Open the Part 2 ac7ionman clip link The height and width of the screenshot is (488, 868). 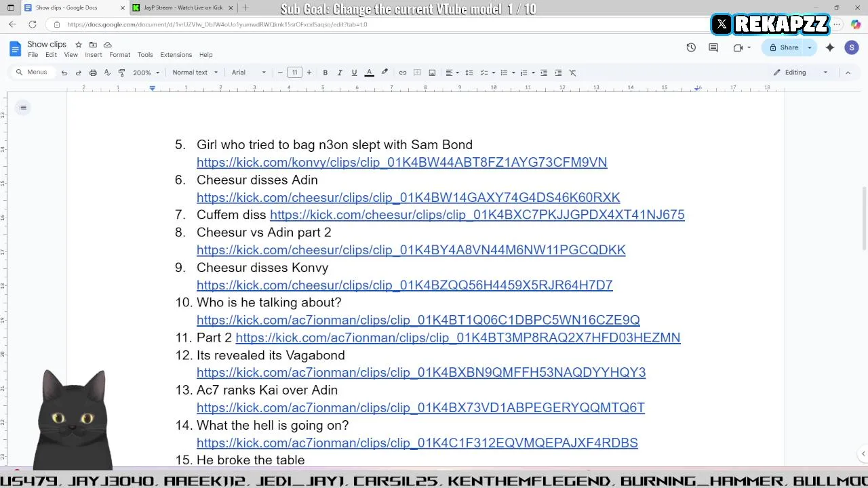pyautogui.click(x=458, y=338)
